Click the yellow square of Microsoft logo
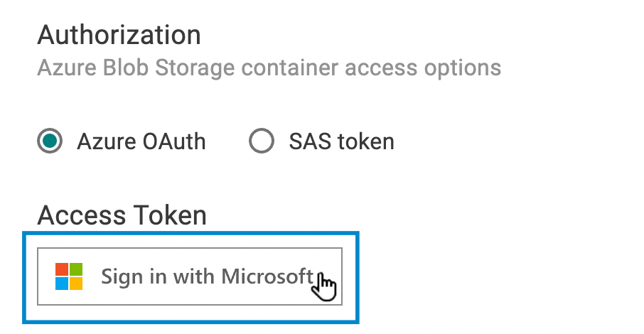Image resolution: width=644 pixels, height=334 pixels. [76, 284]
